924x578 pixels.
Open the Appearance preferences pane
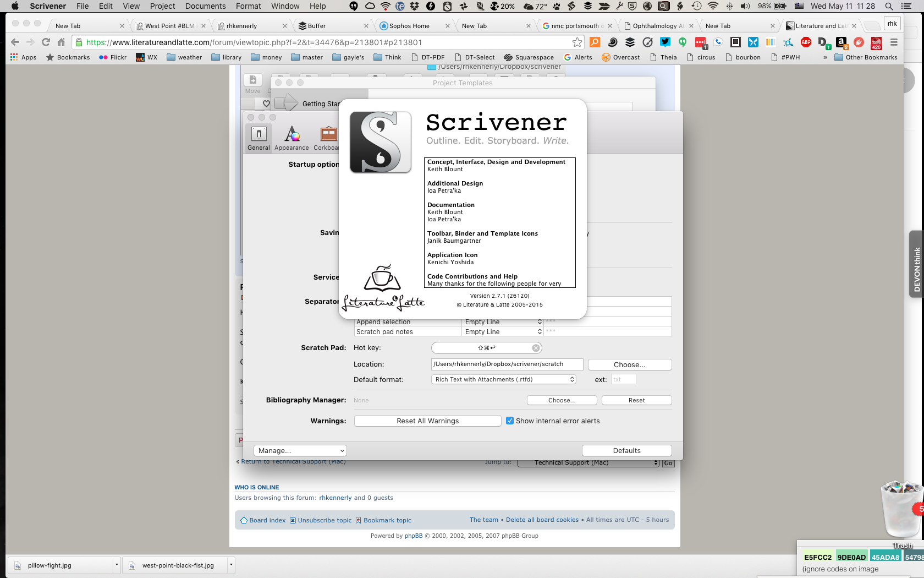[291, 138]
